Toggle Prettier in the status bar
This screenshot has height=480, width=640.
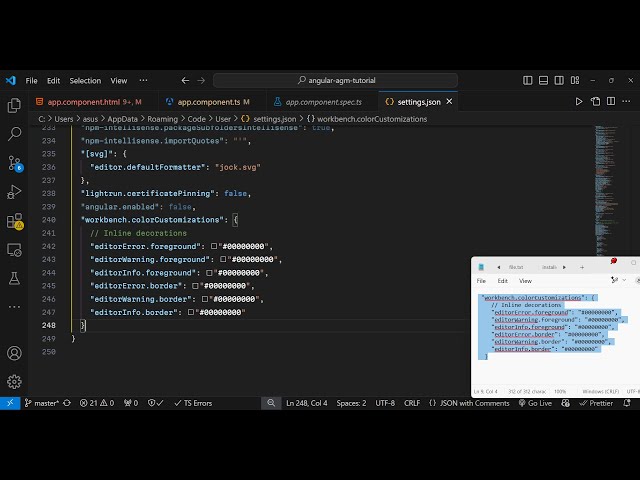click(x=597, y=403)
